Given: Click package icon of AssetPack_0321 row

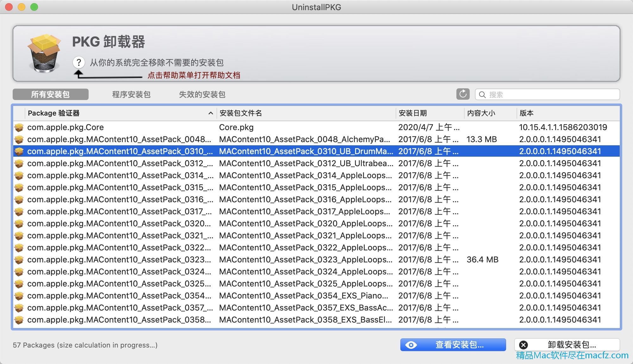Looking at the screenshot, I should [19, 235].
